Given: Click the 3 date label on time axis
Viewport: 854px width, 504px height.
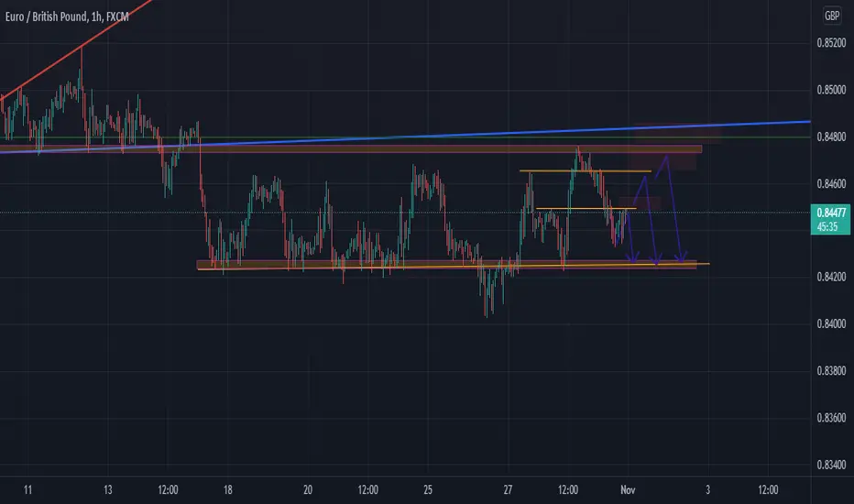Looking at the screenshot, I should (707, 490).
